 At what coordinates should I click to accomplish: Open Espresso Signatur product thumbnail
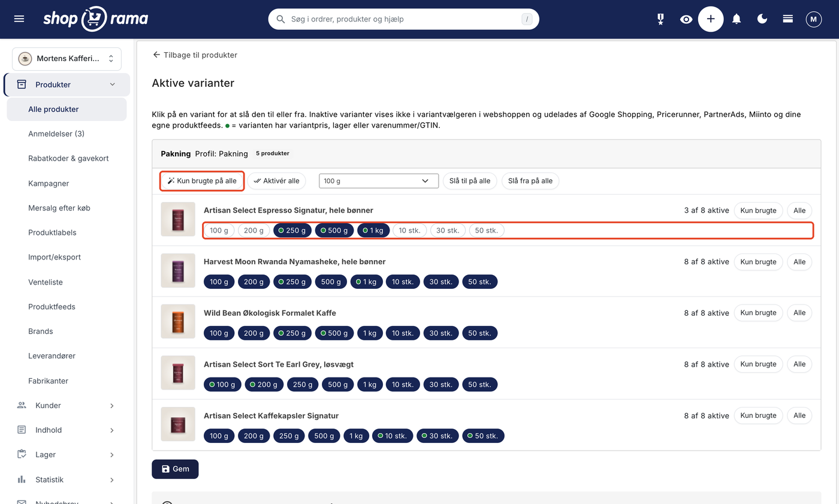pyautogui.click(x=178, y=219)
